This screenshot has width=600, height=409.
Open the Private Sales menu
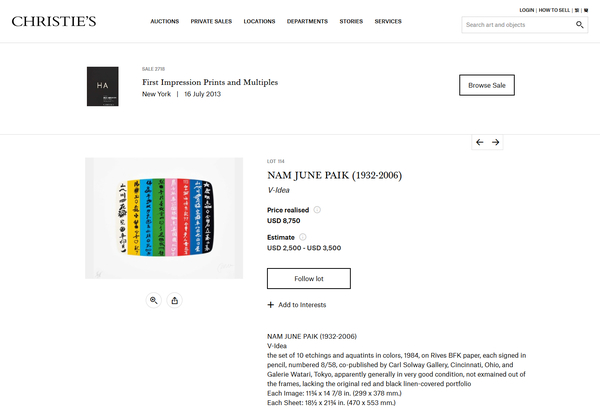211,21
